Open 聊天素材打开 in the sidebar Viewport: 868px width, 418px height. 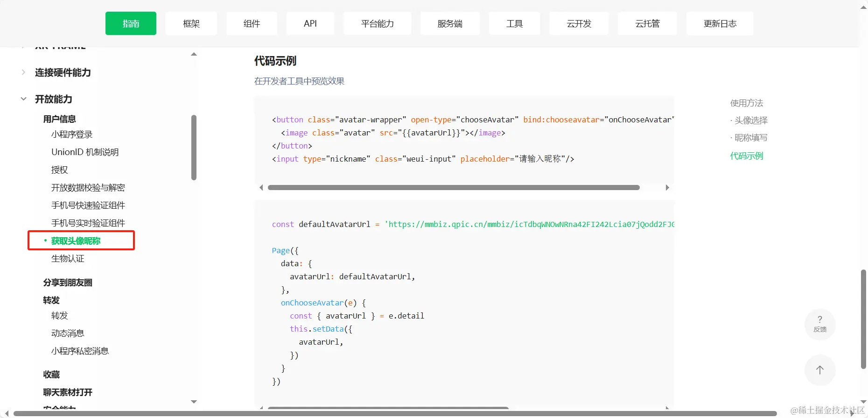tap(68, 392)
